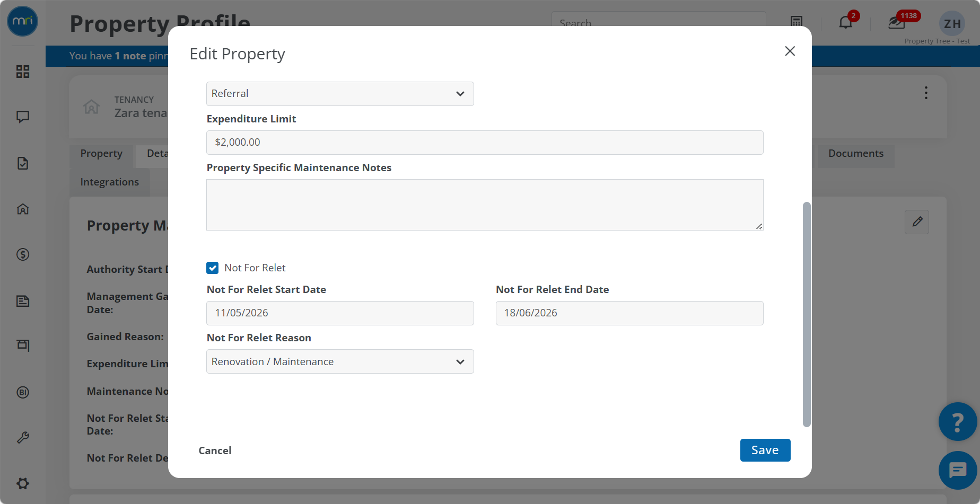Open the inbox tray with 1138 badge
Screen dimensions: 980x504
click(x=896, y=23)
